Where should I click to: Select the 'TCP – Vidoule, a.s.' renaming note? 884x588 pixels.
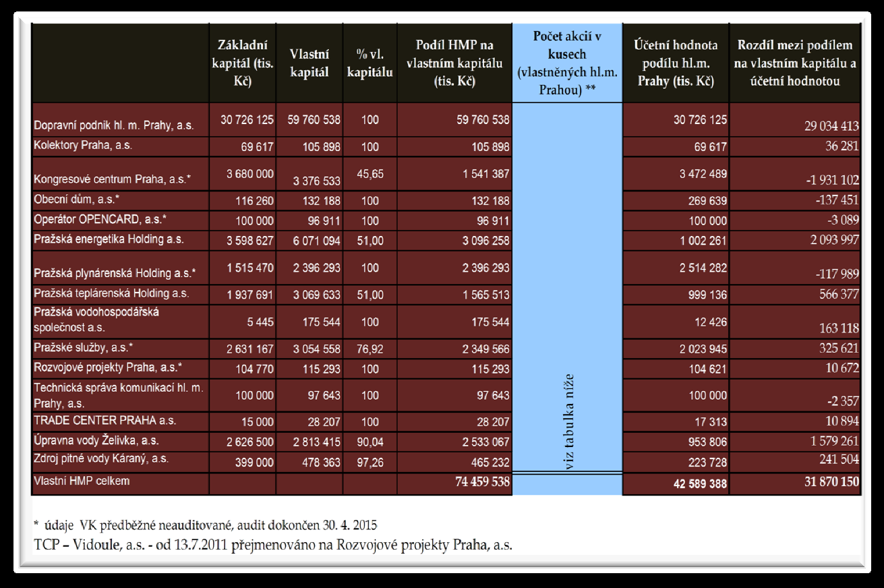(x=272, y=544)
